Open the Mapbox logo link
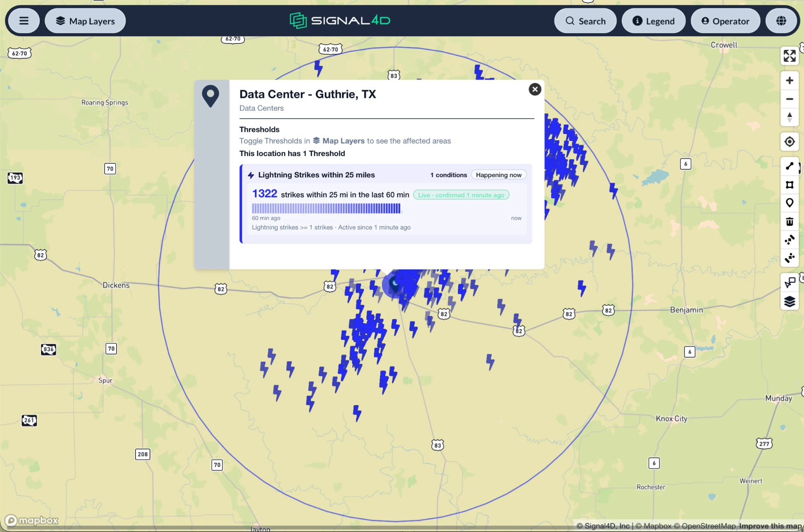 [32, 520]
